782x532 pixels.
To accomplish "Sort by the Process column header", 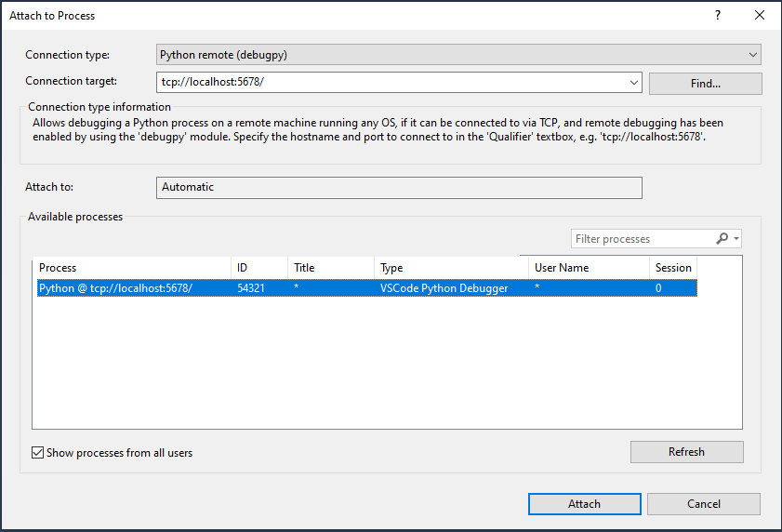I will [x=132, y=268].
